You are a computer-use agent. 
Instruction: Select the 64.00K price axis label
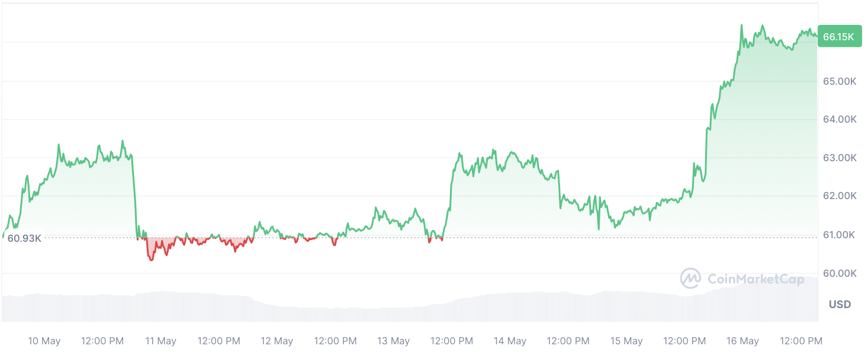coord(840,119)
